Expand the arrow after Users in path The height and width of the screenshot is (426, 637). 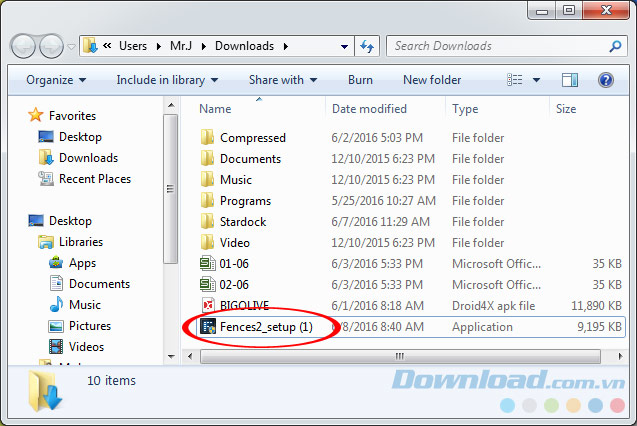click(158, 46)
